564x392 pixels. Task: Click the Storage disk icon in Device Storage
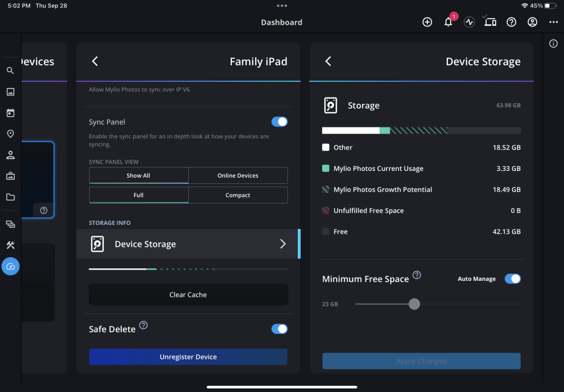pos(331,105)
